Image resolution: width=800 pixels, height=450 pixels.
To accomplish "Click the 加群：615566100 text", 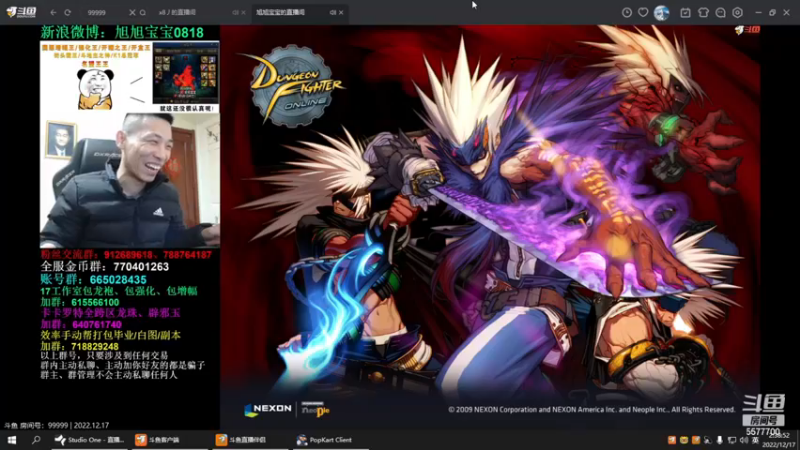I will pyautogui.click(x=80, y=302).
